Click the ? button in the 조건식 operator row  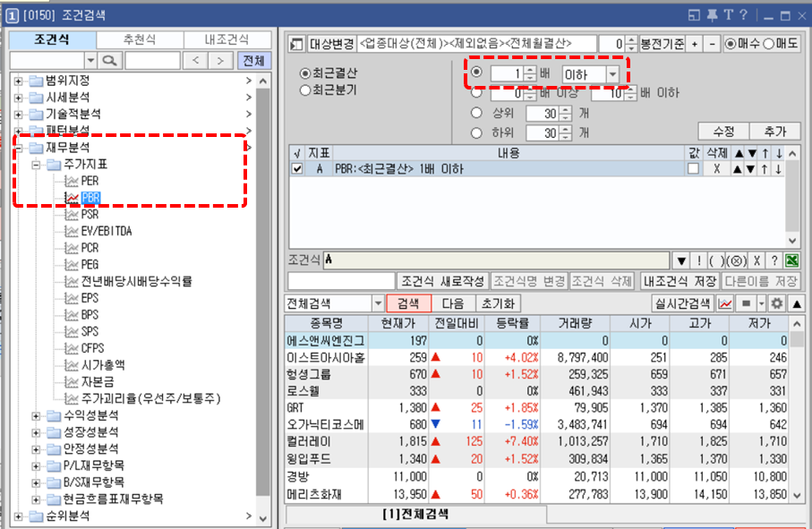[774, 260]
